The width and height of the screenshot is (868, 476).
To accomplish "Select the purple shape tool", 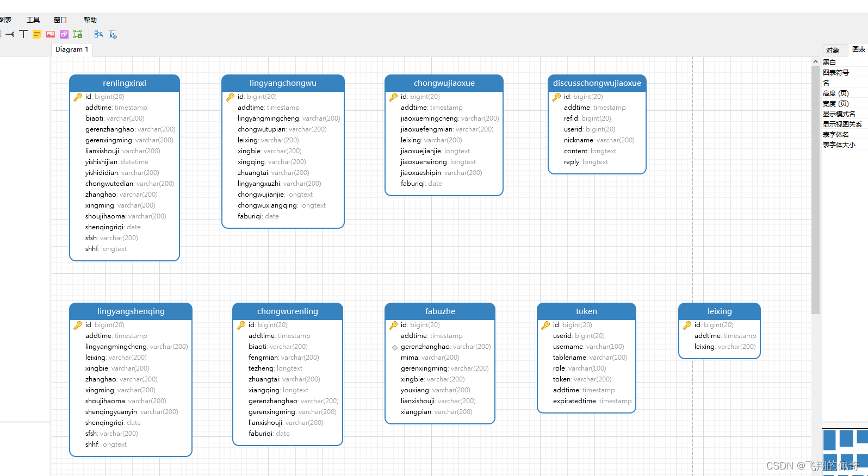I will tap(64, 34).
